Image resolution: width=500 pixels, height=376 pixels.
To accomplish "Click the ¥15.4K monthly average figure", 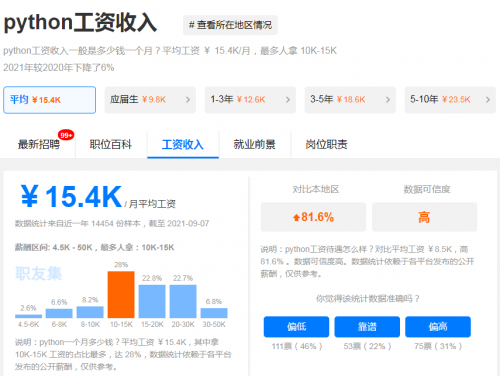I will click(71, 197).
